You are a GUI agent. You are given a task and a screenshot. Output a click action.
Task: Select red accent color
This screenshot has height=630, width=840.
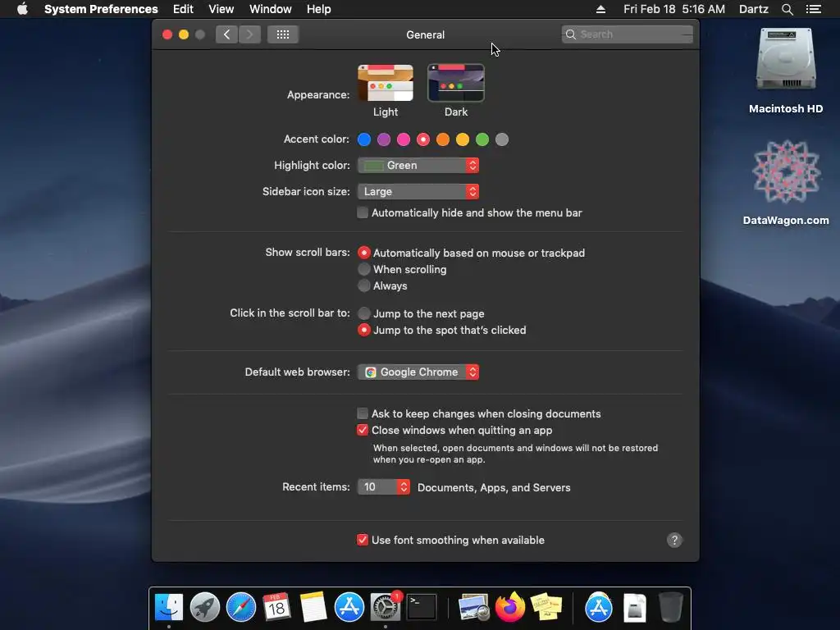(x=423, y=139)
